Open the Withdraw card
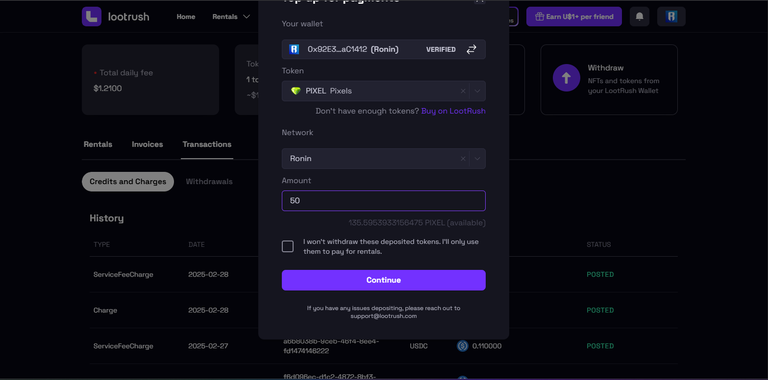Image resolution: width=768 pixels, height=380 pixels. point(609,80)
